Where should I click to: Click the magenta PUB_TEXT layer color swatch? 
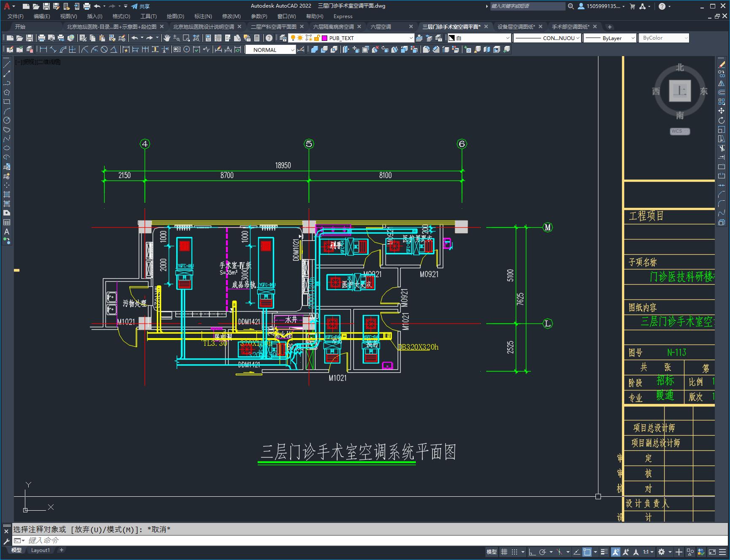click(x=324, y=38)
